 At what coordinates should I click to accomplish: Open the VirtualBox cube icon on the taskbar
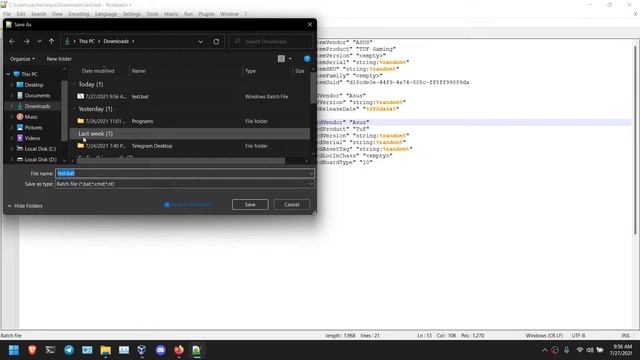click(142, 350)
